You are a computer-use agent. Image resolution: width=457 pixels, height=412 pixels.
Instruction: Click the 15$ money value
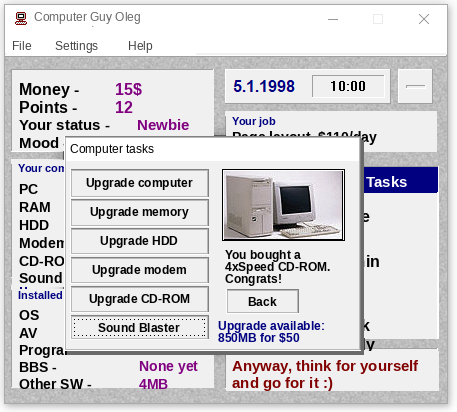coord(128,89)
